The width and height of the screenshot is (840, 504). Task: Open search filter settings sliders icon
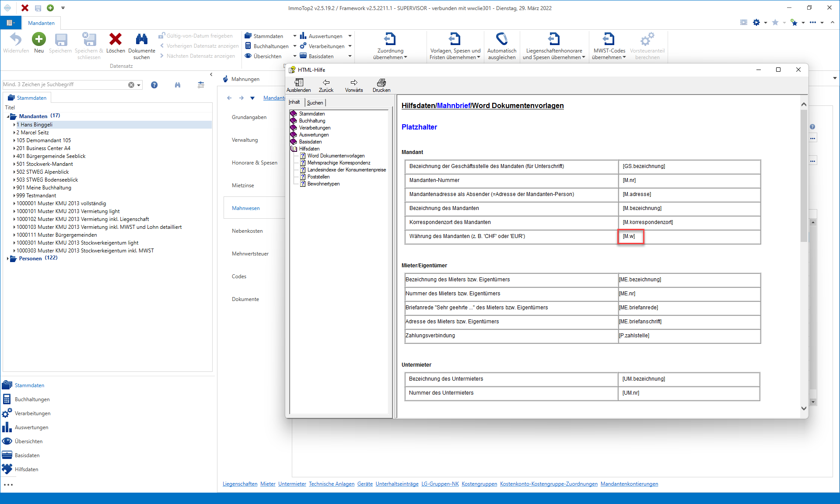pos(201,85)
